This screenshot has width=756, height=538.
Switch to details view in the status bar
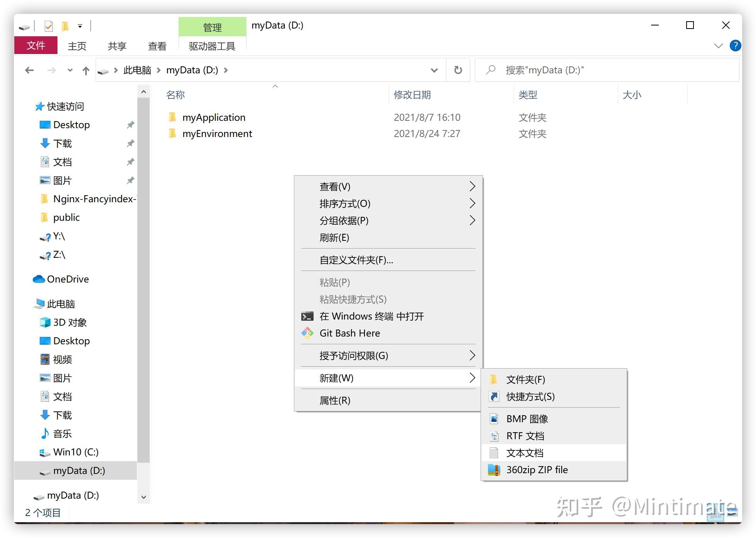pos(716,513)
